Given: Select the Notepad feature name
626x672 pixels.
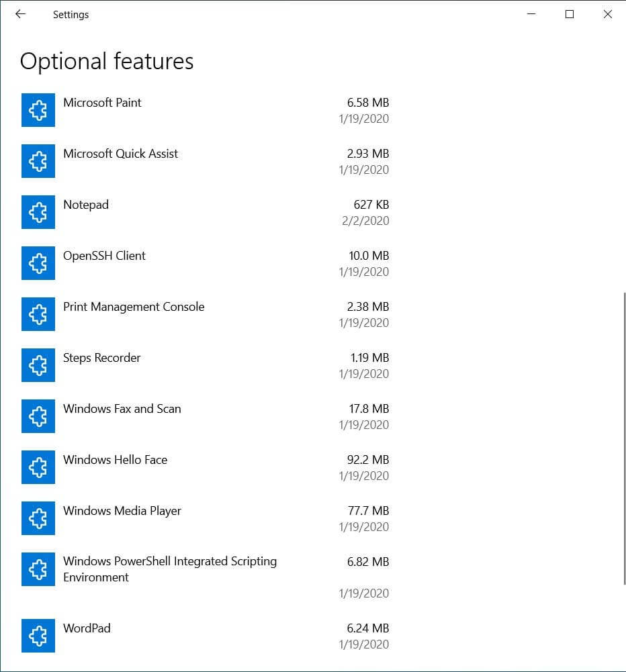Looking at the screenshot, I should point(85,205).
